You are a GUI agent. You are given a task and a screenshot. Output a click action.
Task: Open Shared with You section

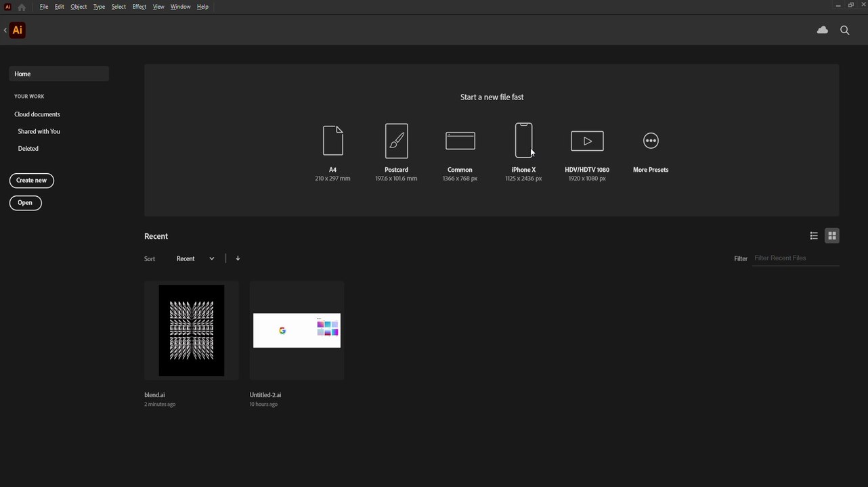[39, 131]
